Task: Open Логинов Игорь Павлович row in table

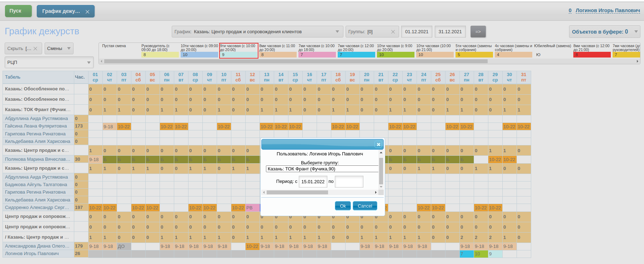Action: pyautogui.click(x=32, y=254)
